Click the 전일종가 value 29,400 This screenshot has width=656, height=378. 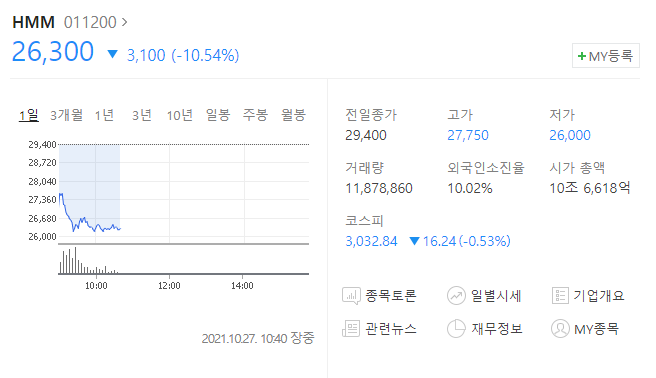point(366,135)
